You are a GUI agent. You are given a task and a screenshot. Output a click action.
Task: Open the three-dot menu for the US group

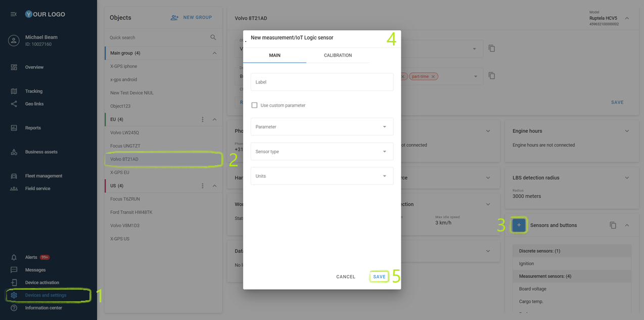click(202, 186)
